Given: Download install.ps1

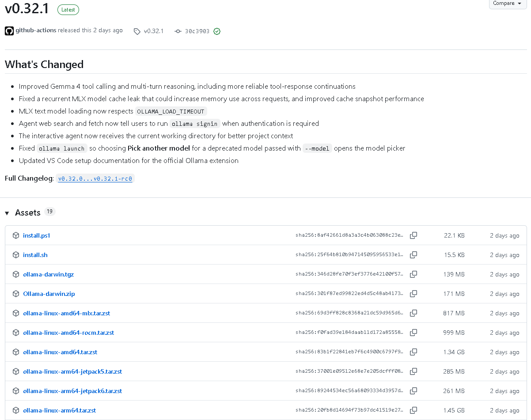Looking at the screenshot, I should (x=37, y=235).
